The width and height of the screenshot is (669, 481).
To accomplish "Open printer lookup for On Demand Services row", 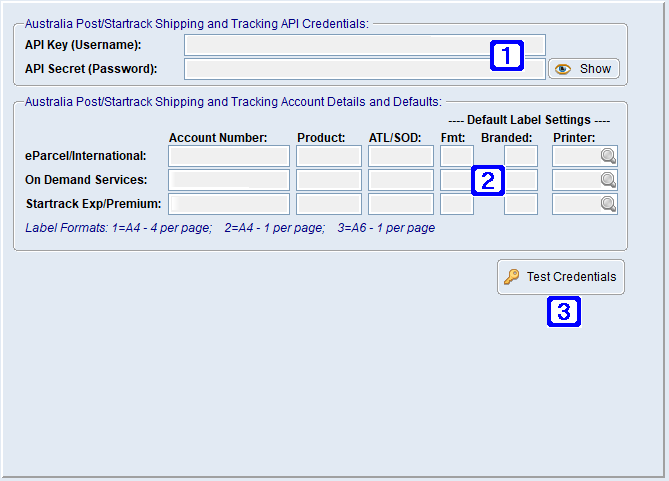I will [608, 180].
